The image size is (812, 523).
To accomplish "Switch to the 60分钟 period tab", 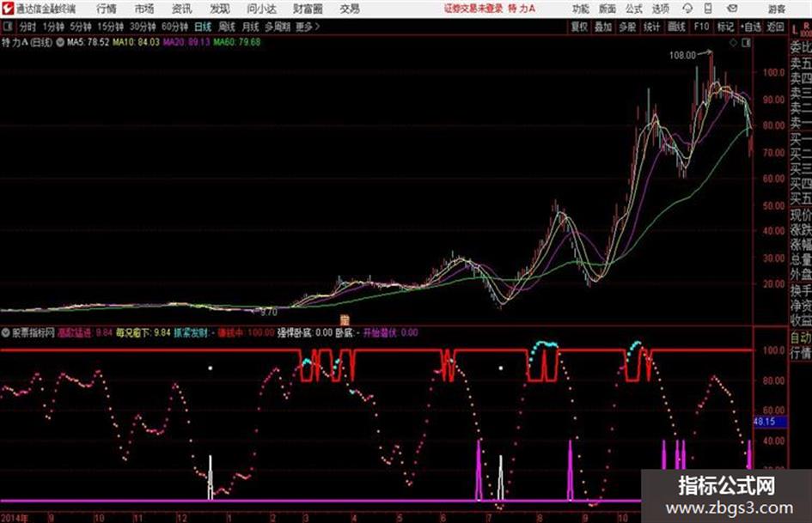I will point(174,27).
